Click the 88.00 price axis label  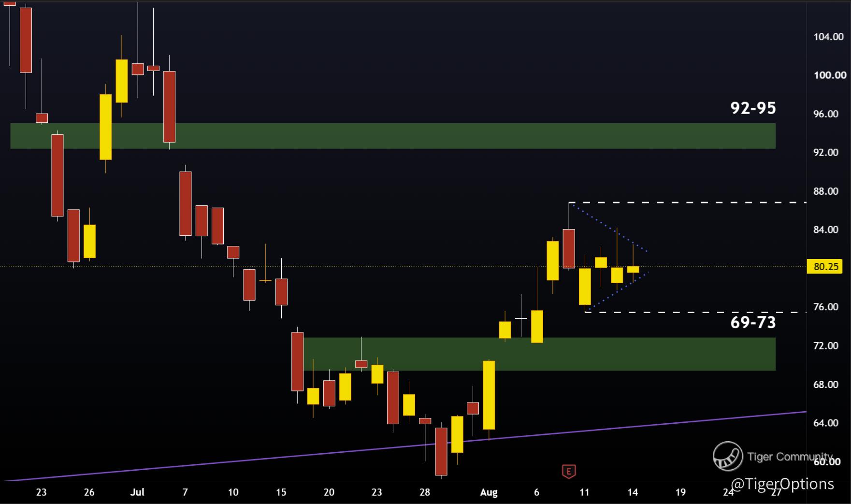click(826, 191)
